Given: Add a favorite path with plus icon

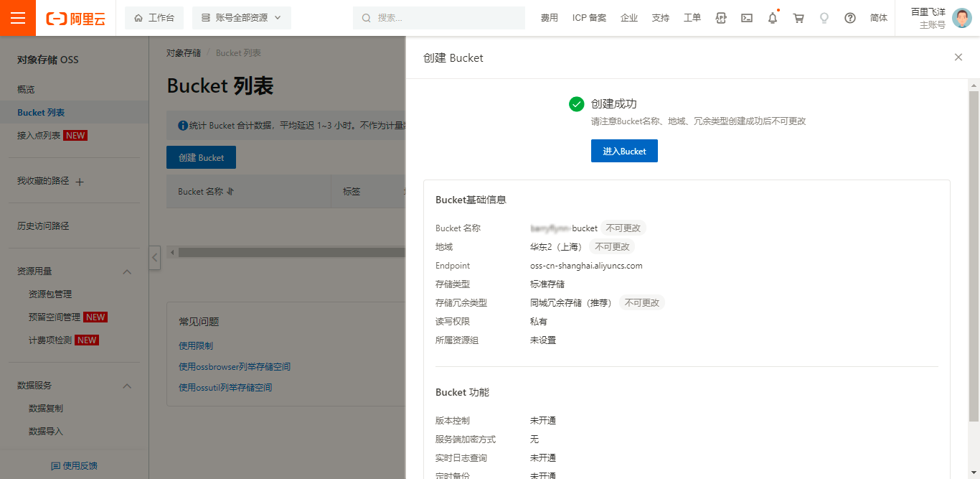Looking at the screenshot, I should [x=80, y=182].
